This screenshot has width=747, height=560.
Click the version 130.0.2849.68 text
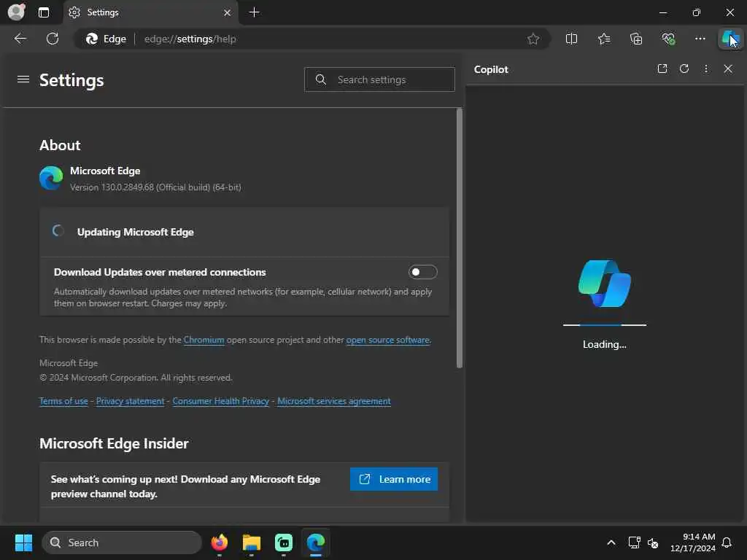155,187
